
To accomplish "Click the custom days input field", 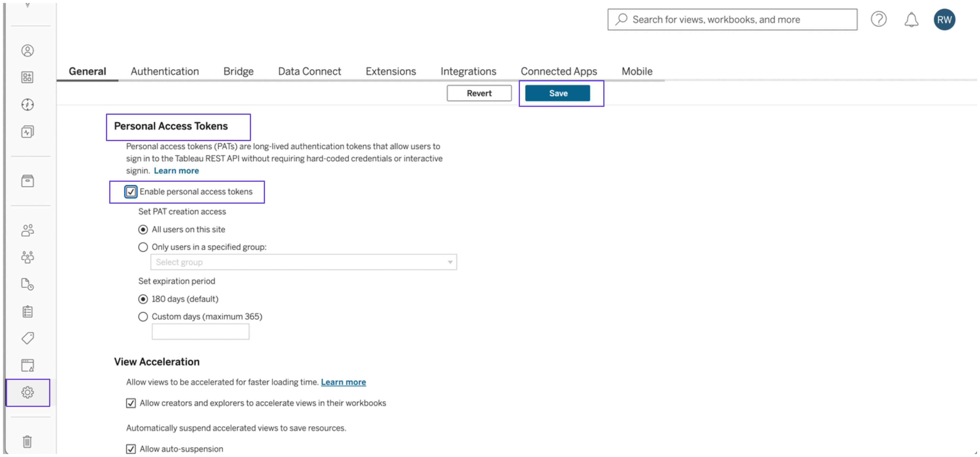I will 200,331.
